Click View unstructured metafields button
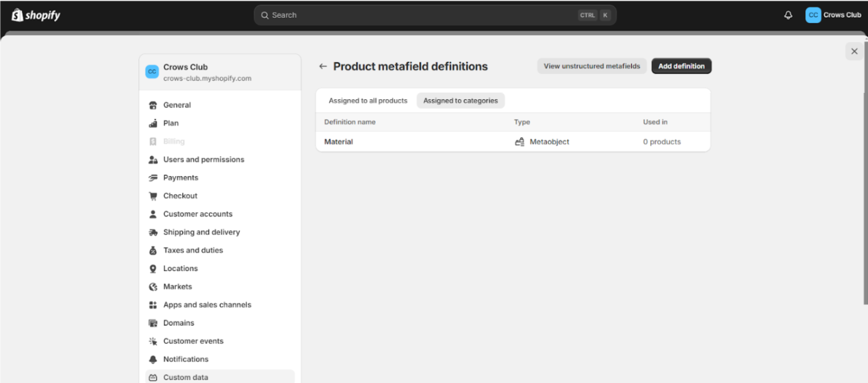Viewport: 868px width, 383px height. point(592,66)
